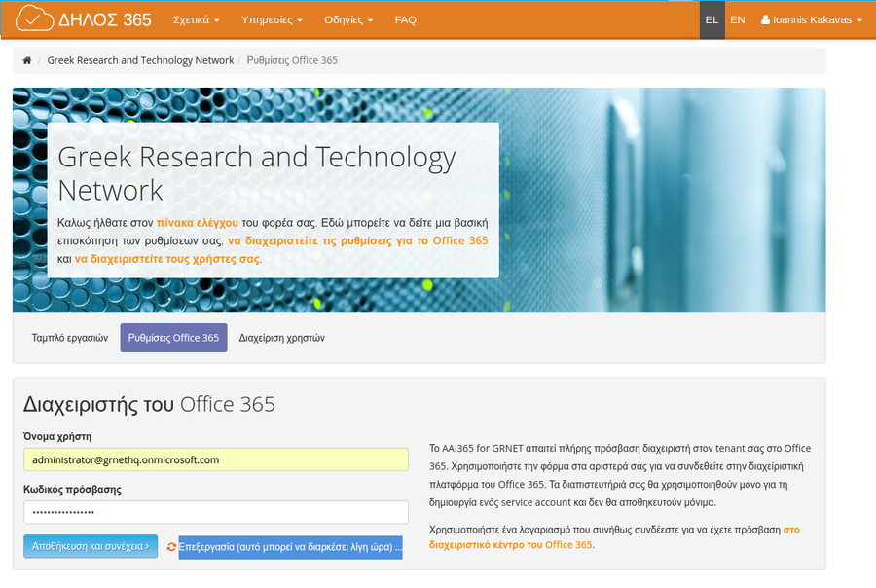
Task: Click the ΔΗΛΟΣ 365 cloud logo
Action: (x=34, y=19)
